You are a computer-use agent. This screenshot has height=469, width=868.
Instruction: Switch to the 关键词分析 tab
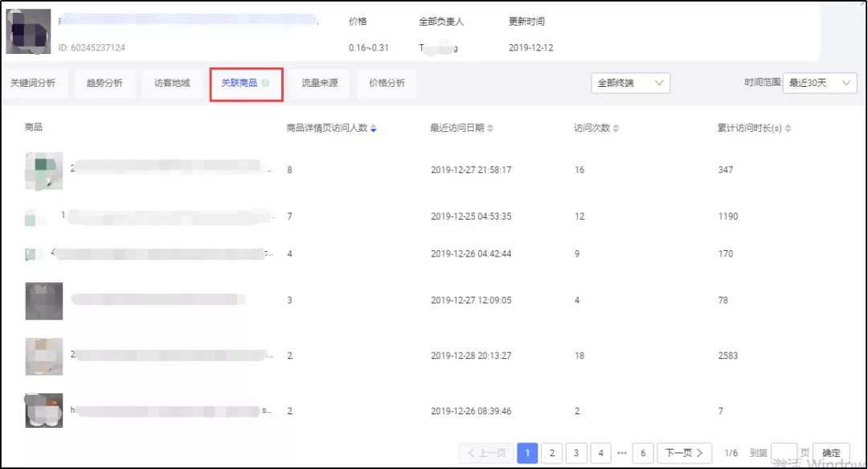pyautogui.click(x=32, y=83)
